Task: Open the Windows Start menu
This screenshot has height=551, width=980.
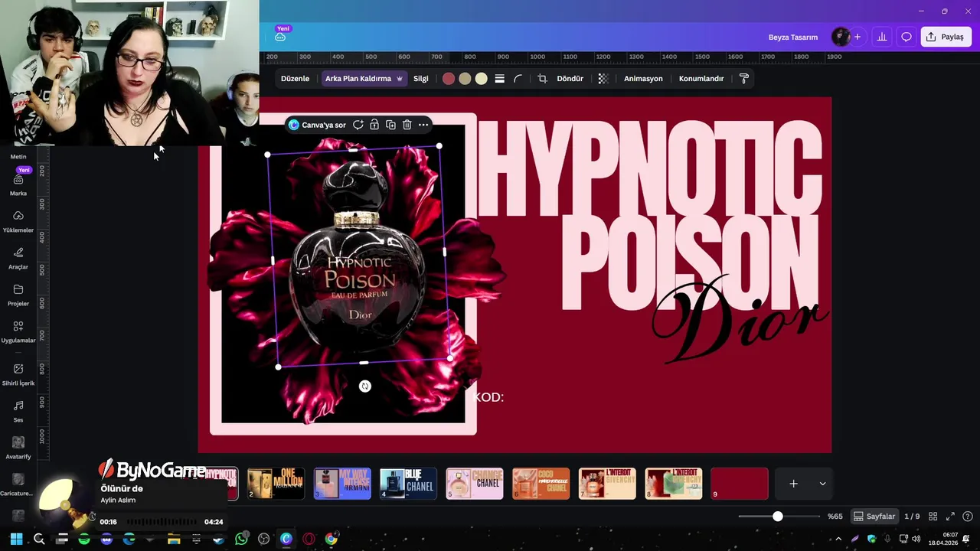Action: point(16,540)
